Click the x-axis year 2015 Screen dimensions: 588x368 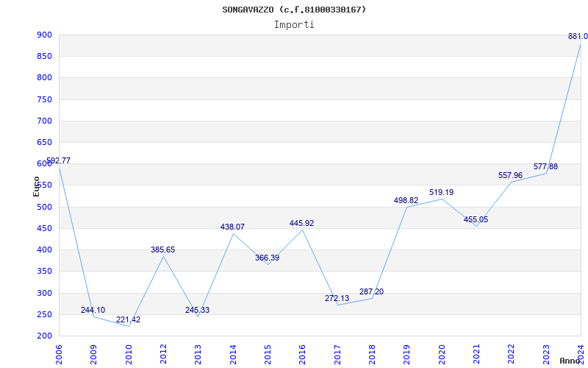(x=268, y=354)
